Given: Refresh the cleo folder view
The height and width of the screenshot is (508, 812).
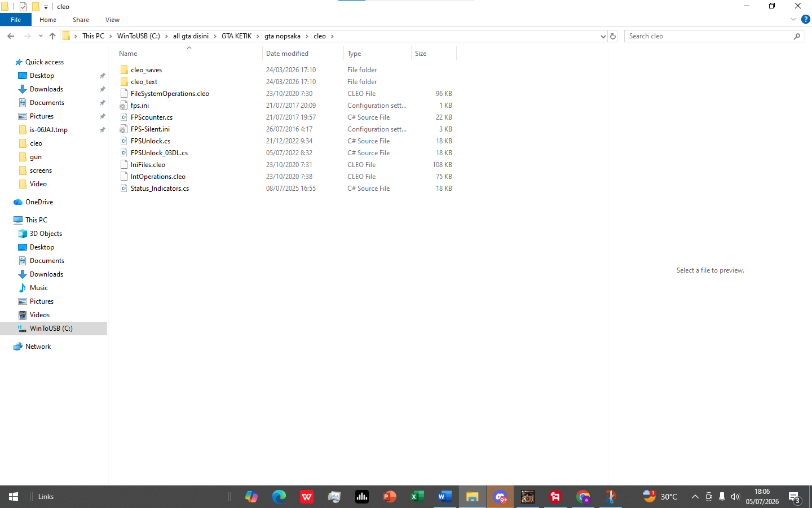Looking at the screenshot, I should point(613,36).
